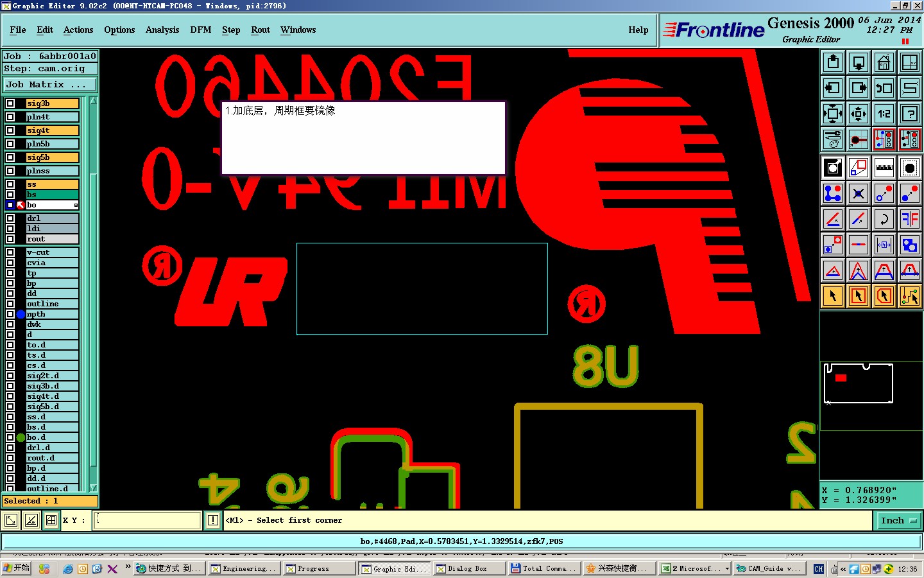Click the connected blue nodes icon
This screenshot has height=578, width=924.
pos(833,193)
